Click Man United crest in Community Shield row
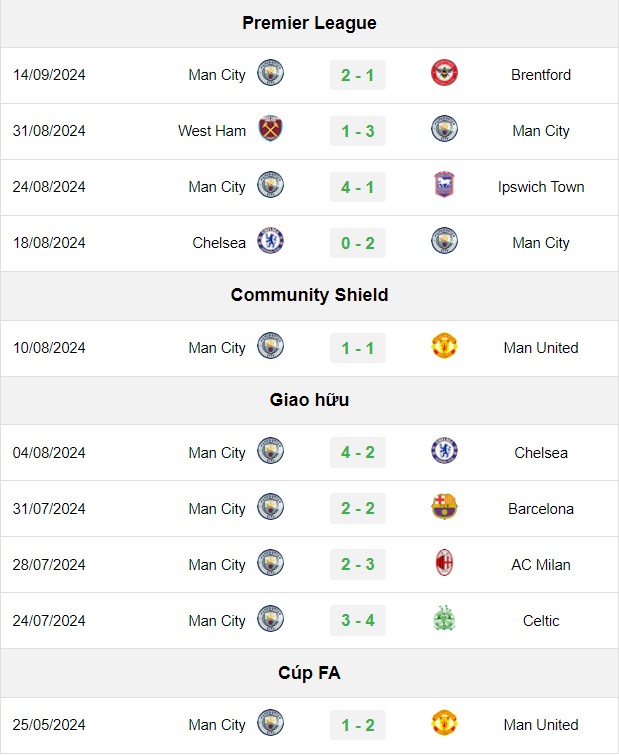 (444, 346)
